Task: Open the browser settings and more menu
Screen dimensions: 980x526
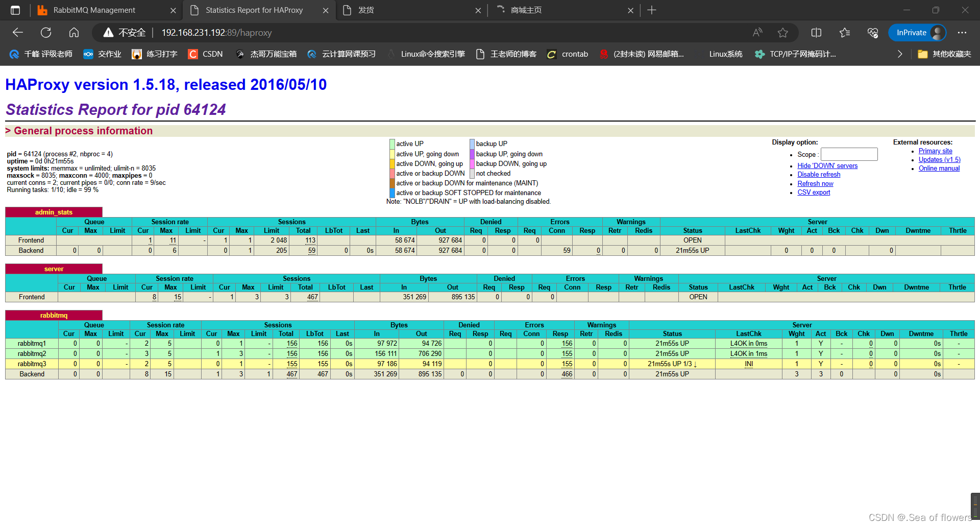Action: tap(962, 33)
